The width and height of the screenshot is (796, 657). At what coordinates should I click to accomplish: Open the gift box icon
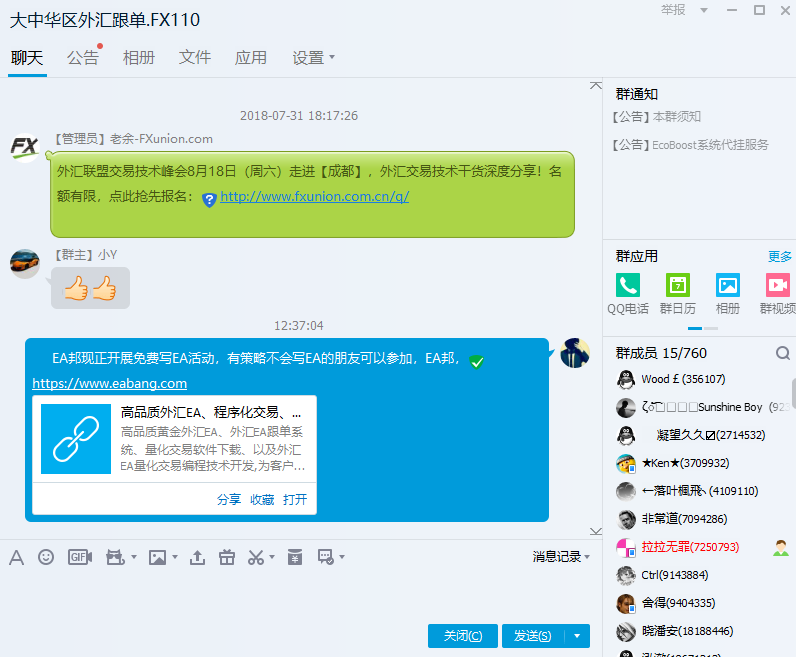(226, 557)
